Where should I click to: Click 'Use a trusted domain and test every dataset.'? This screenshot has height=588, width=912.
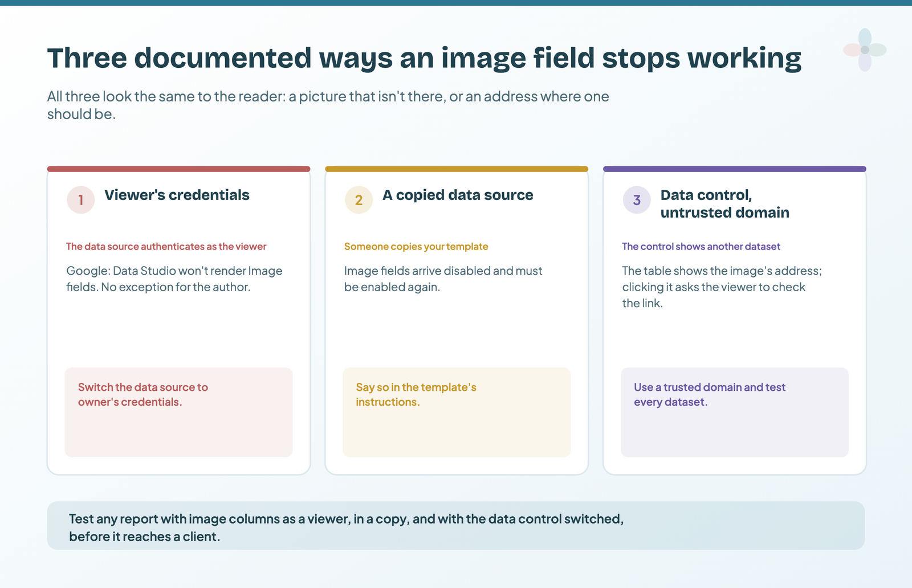[x=710, y=394]
